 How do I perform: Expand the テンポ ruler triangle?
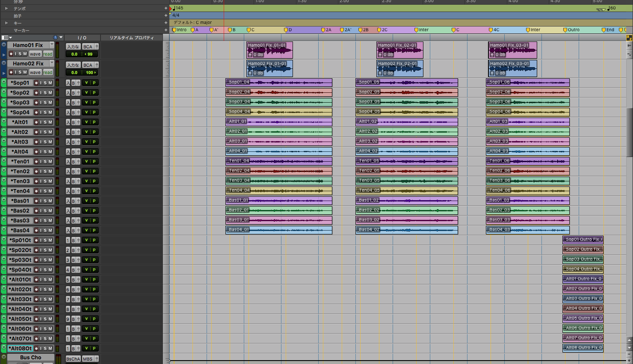point(6,8)
